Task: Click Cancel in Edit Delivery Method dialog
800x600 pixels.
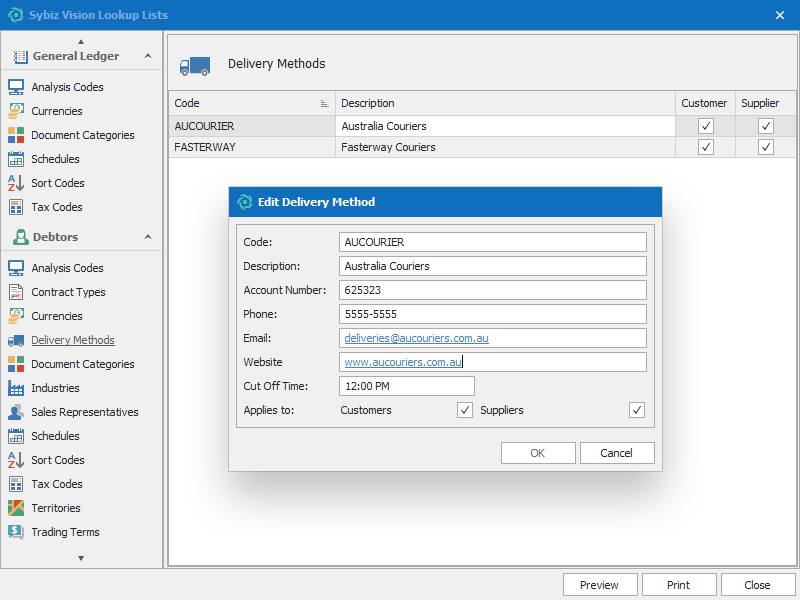Action: pos(617,453)
